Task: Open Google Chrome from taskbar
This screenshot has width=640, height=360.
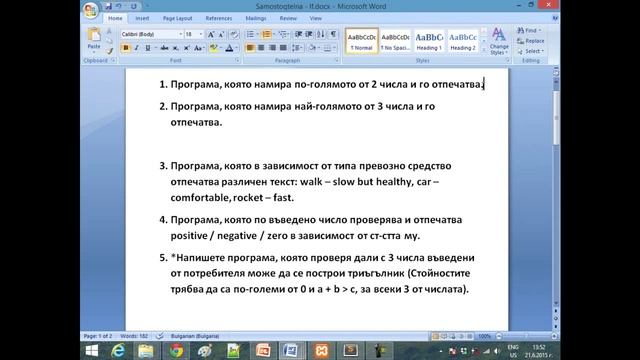Action: pos(176,351)
